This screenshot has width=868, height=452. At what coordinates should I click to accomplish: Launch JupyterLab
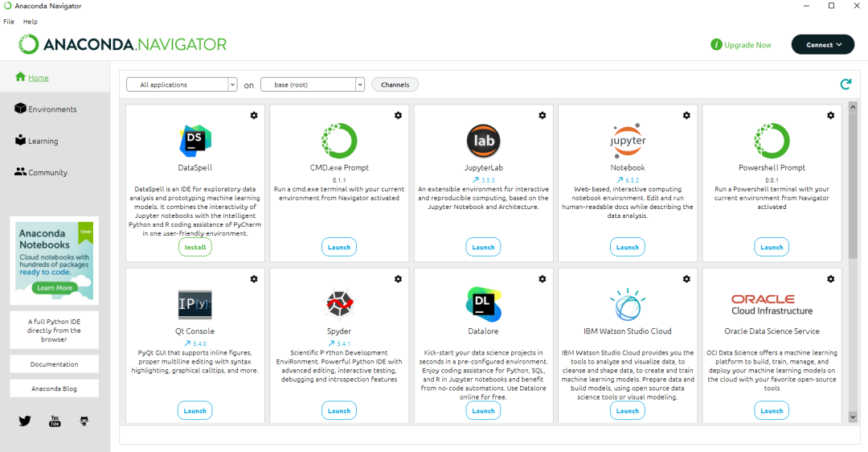pyautogui.click(x=483, y=247)
